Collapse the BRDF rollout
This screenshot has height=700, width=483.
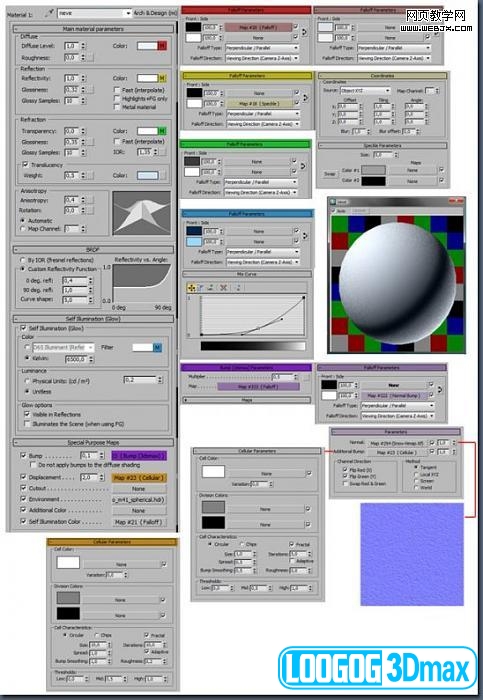pos(93,250)
